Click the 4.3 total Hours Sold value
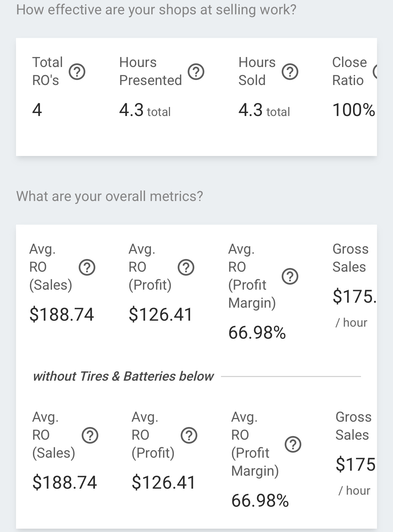 [x=264, y=110]
